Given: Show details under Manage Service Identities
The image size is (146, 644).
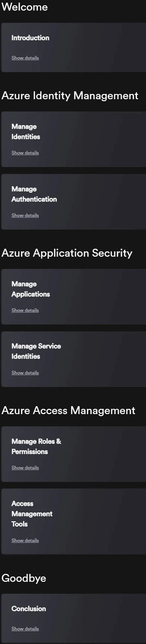Looking at the screenshot, I should pos(25,373).
